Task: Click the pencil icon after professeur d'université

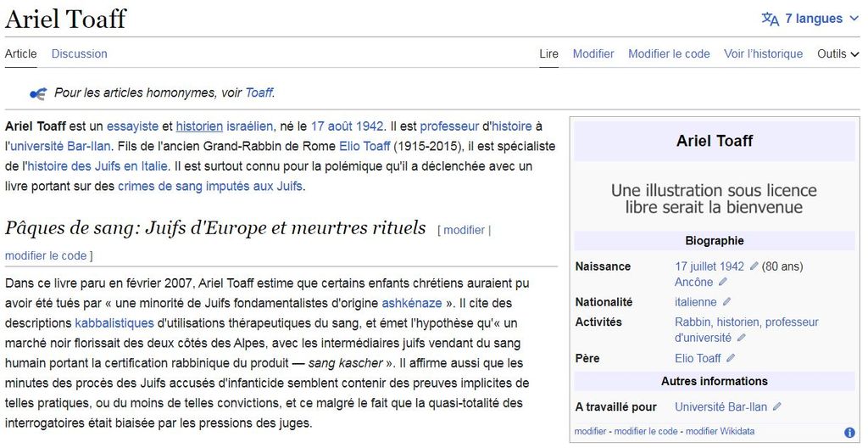Action: tap(741, 339)
